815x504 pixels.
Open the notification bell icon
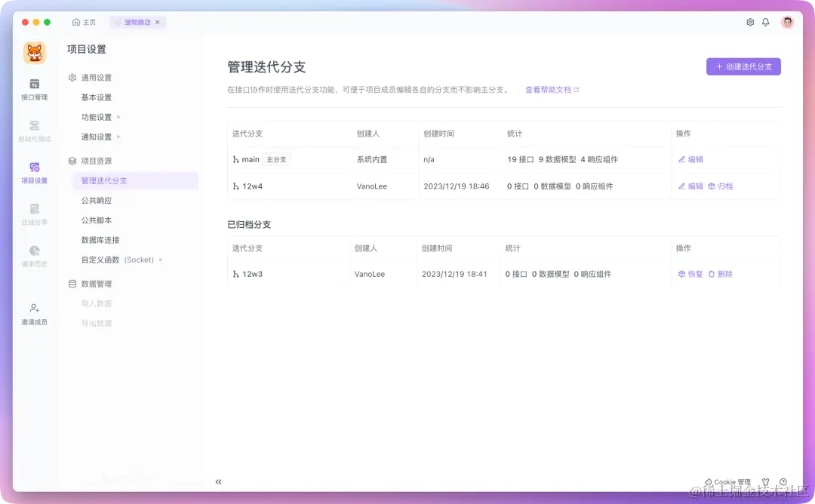[x=765, y=22]
